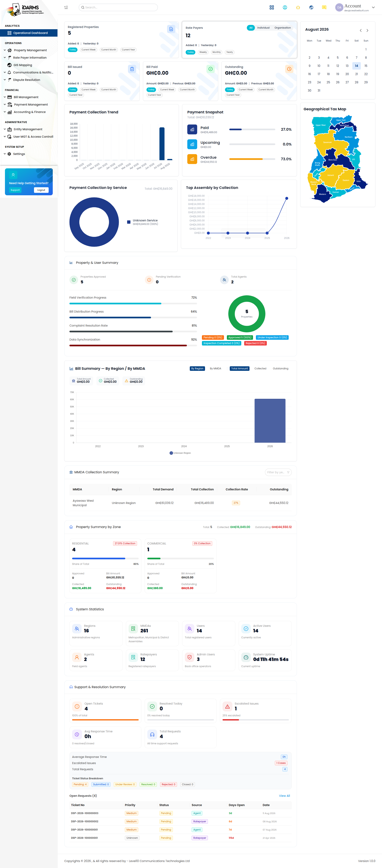Show the Collected tab in Bill Summary
The width and height of the screenshot is (382, 868).
point(260,369)
